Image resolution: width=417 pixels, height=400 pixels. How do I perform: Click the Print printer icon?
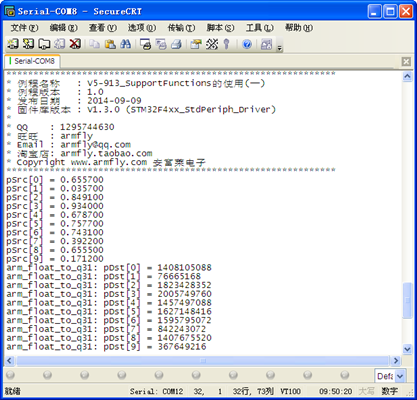click(x=176, y=44)
